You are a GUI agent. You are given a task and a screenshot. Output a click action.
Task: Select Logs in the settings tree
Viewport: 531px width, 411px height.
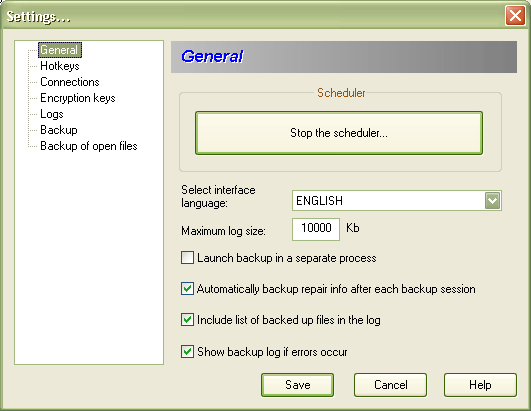tap(51, 114)
